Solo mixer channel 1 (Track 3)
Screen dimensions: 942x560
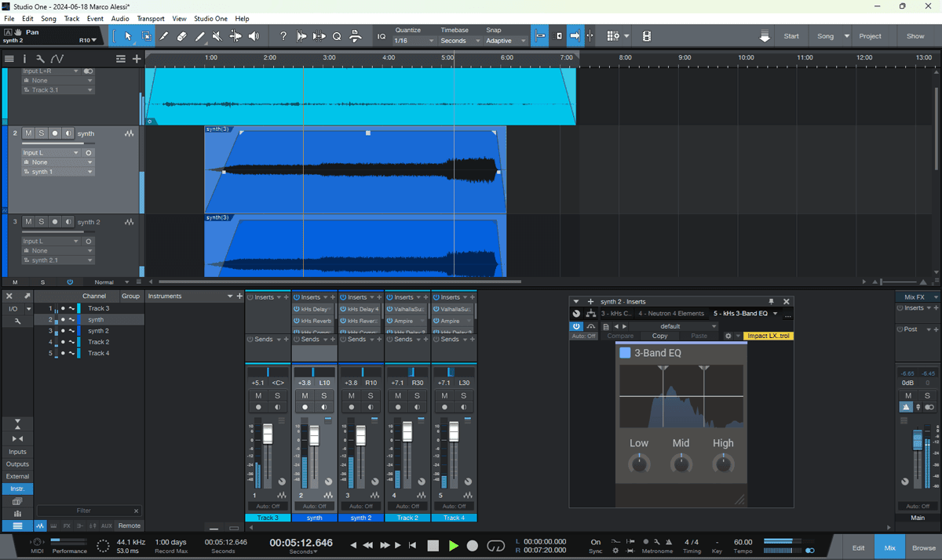click(277, 396)
